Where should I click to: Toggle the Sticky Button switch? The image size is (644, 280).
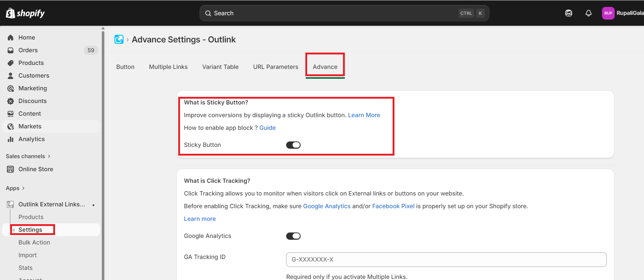pos(293,145)
